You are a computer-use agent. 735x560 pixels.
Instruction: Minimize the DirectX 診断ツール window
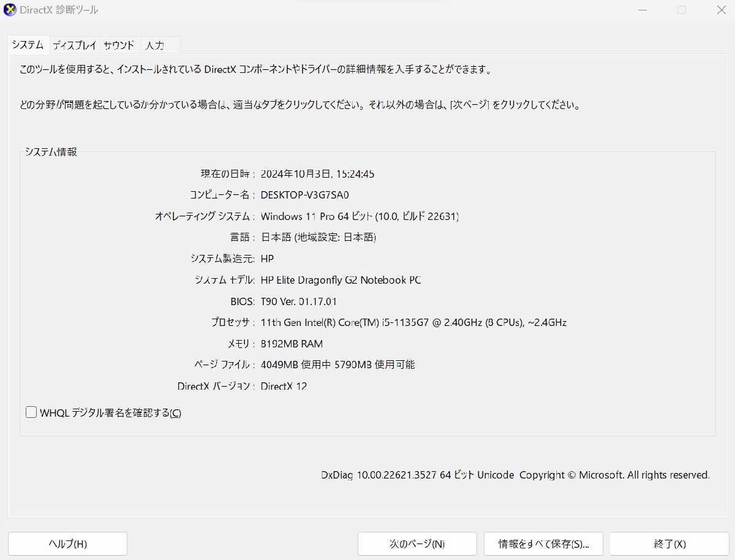click(x=642, y=10)
